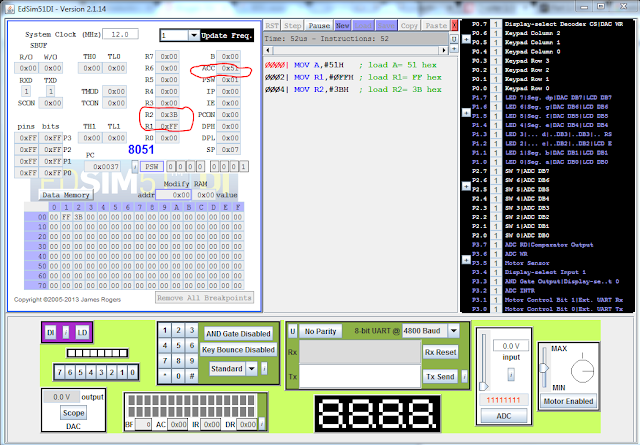Click the info icon beside PC value
This screenshot has height=445, width=640.
(135, 167)
